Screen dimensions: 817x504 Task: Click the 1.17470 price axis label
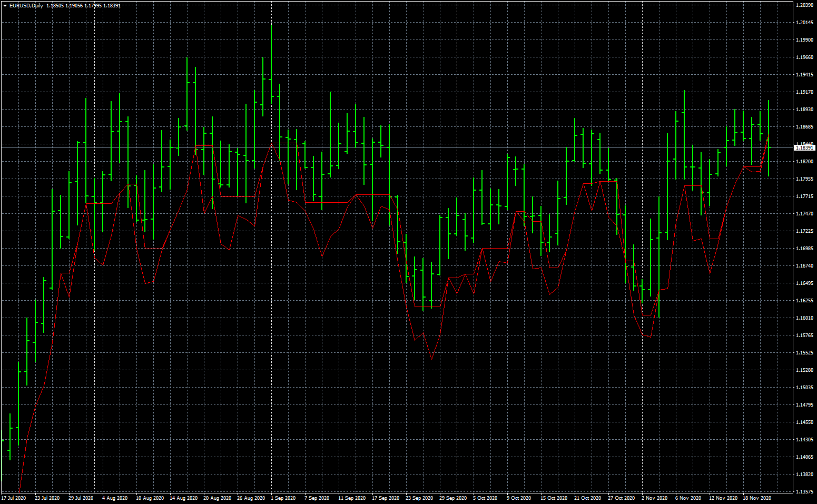(804, 214)
